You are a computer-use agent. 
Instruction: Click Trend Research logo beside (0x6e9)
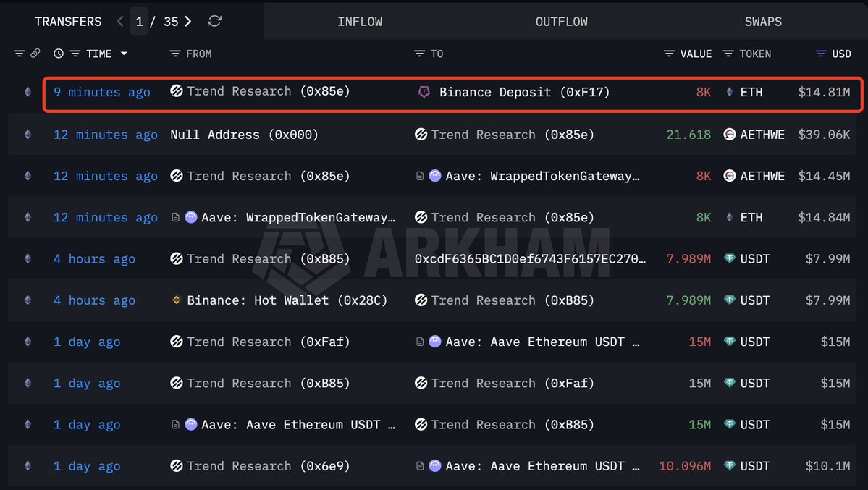coord(177,466)
